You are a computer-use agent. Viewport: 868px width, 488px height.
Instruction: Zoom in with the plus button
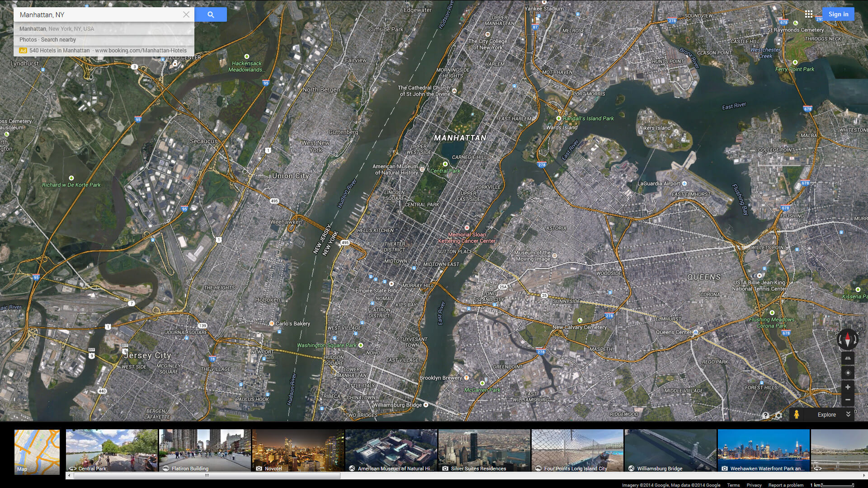(848, 387)
